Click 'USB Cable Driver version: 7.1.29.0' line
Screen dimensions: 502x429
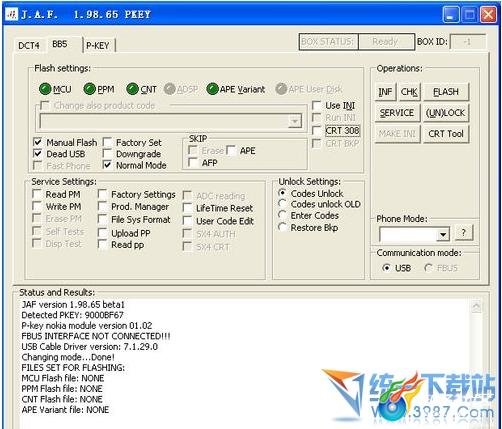[x=89, y=347]
